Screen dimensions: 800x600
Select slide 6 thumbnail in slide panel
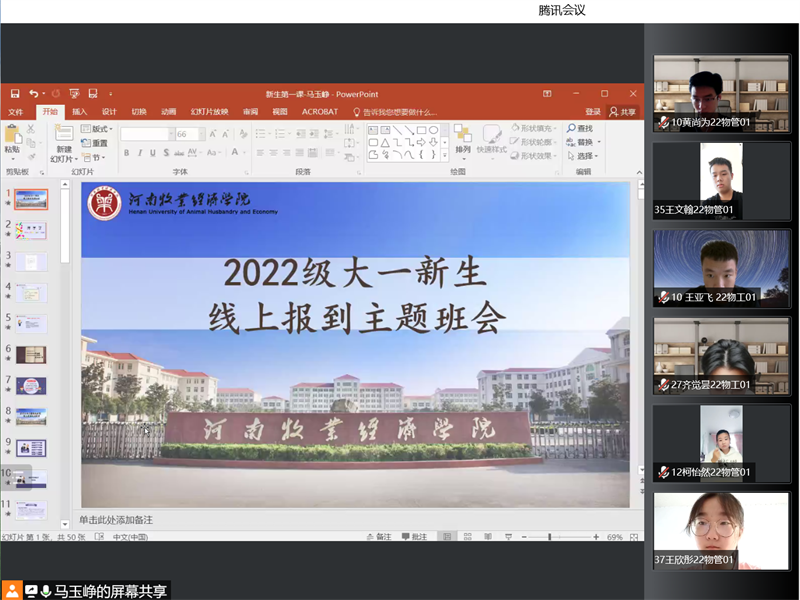coord(31,354)
